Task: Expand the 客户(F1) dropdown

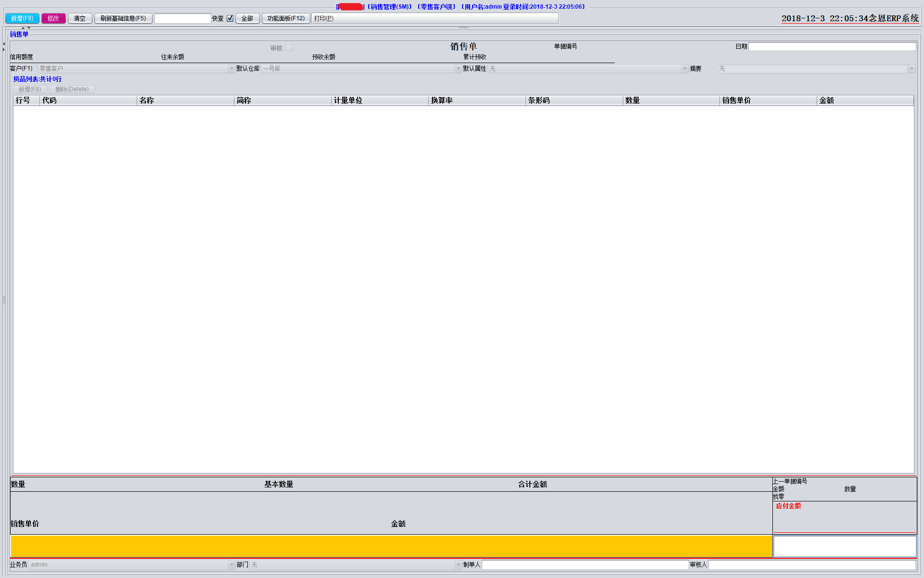Action: click(231, 69)
